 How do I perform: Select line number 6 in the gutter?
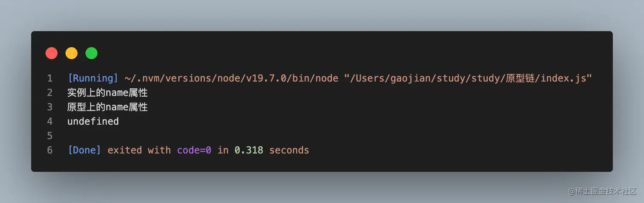(x=50, y=150)
